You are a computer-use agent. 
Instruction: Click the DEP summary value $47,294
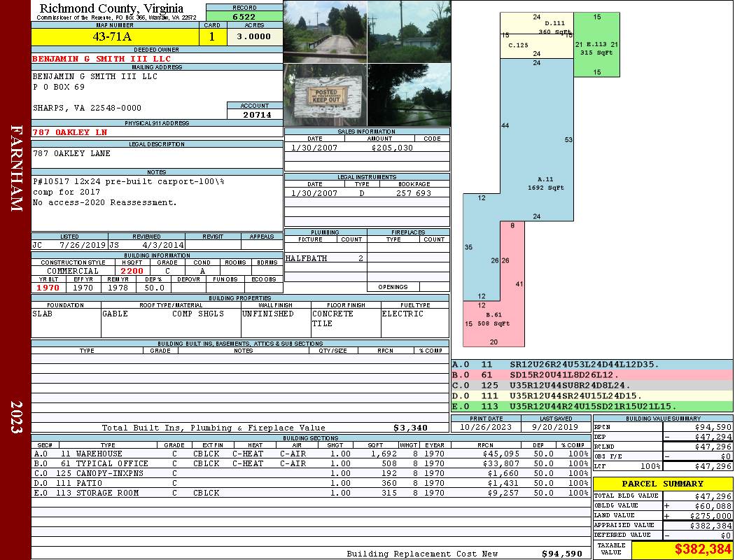713,437
